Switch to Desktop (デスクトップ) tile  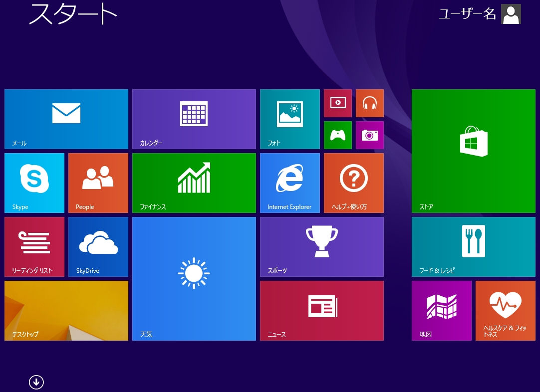click(x=66, y=310)
